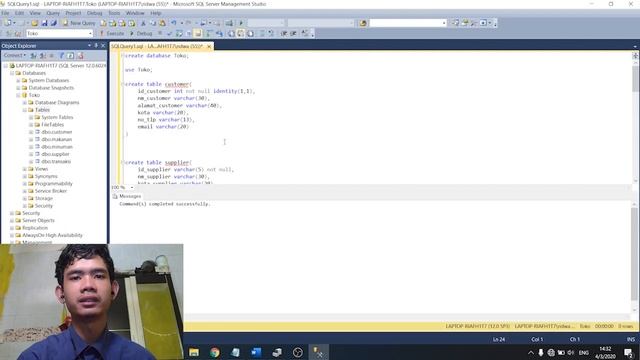640x360 pixels.
Task: Click the Debug button
Action: point(141,33)
